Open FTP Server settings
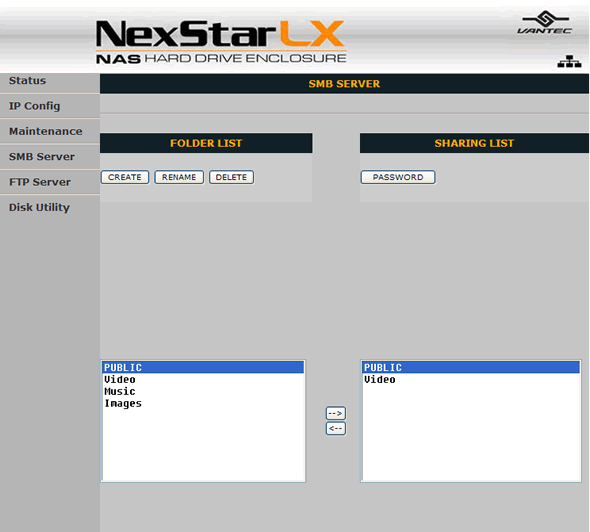The image size is (590, 532). (x=40, y=182)
